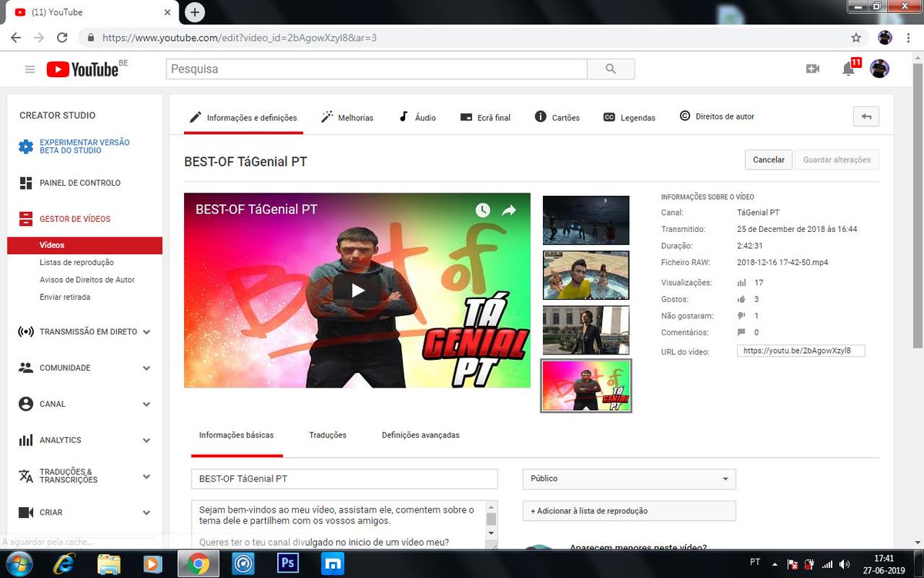
Task: Click the volume speaker tray icon
Action: [845, 564]
